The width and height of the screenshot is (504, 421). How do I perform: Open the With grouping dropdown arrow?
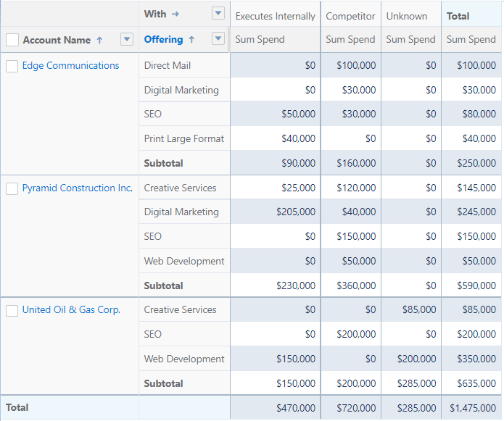coord(218,13)
